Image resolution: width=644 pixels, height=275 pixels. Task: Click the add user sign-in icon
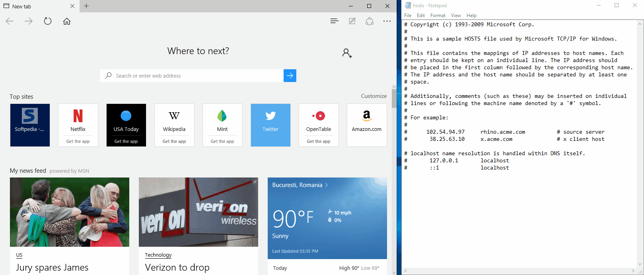coord(347,53)
